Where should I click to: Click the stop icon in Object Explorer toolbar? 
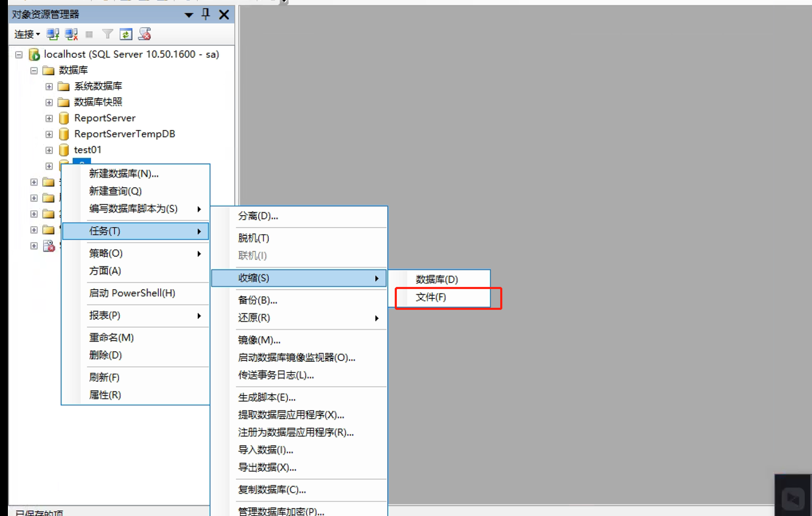[89, 35]
